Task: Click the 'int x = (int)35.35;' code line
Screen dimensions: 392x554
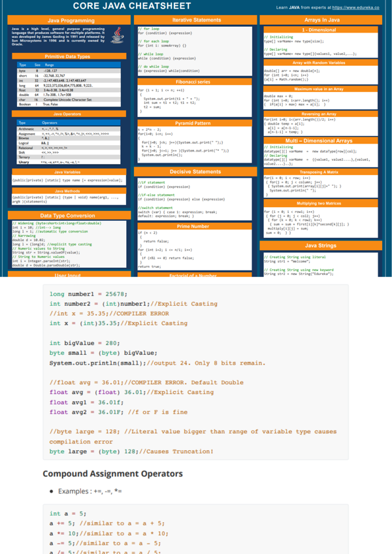Action: tap(118, 323)
